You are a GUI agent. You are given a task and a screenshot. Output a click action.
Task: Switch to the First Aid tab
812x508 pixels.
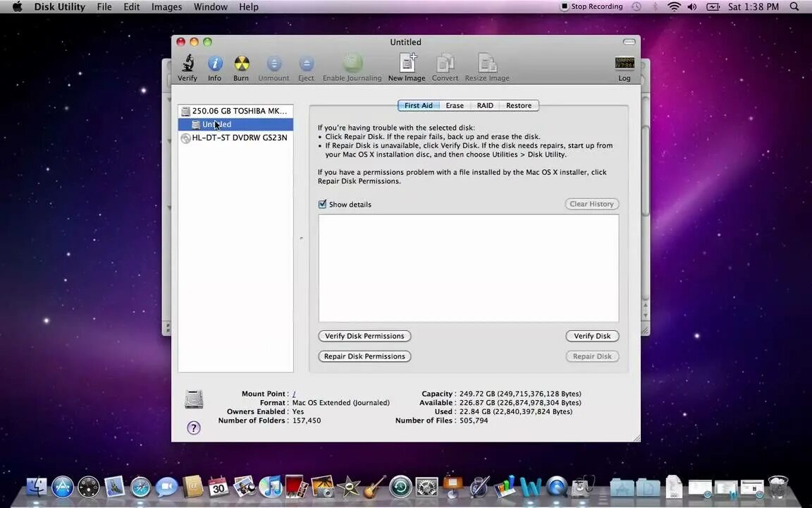coord(419,105)
